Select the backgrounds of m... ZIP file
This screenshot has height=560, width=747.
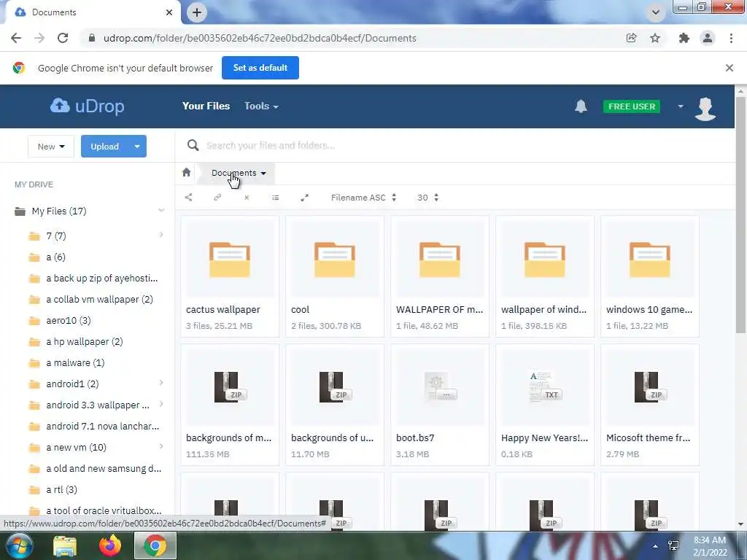coord(230,405)
